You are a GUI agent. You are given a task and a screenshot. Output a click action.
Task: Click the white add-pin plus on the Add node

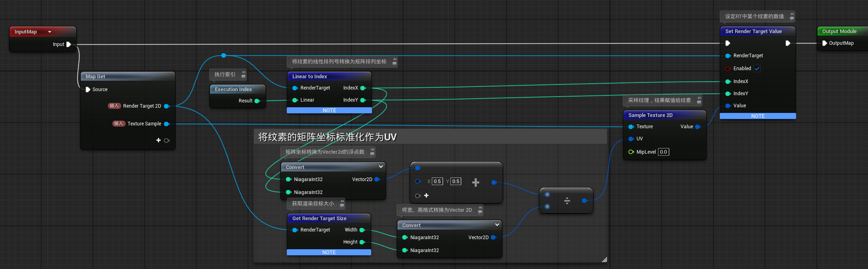pyautogui.click(x=426, y=196)
